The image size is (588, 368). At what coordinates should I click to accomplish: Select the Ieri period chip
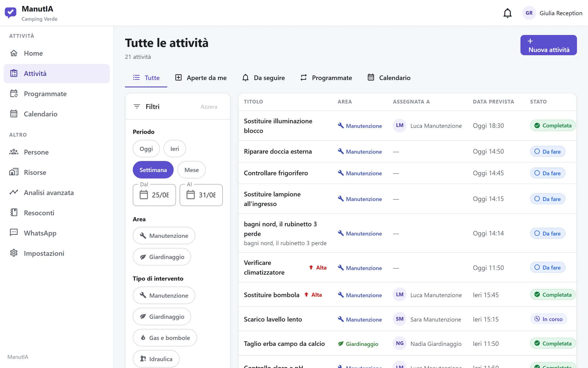coord(175,149)
